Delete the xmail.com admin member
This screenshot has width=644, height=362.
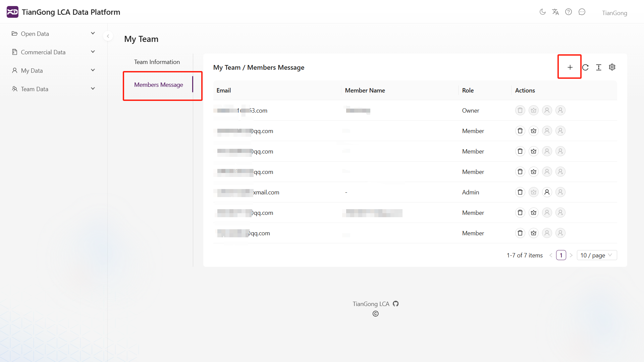point(520,192)
